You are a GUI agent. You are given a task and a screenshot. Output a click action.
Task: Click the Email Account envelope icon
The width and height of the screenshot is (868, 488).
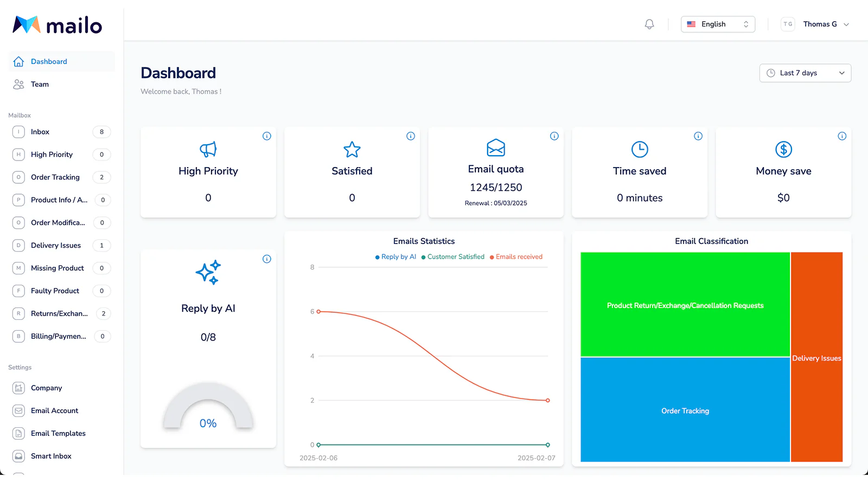[18, 411]
